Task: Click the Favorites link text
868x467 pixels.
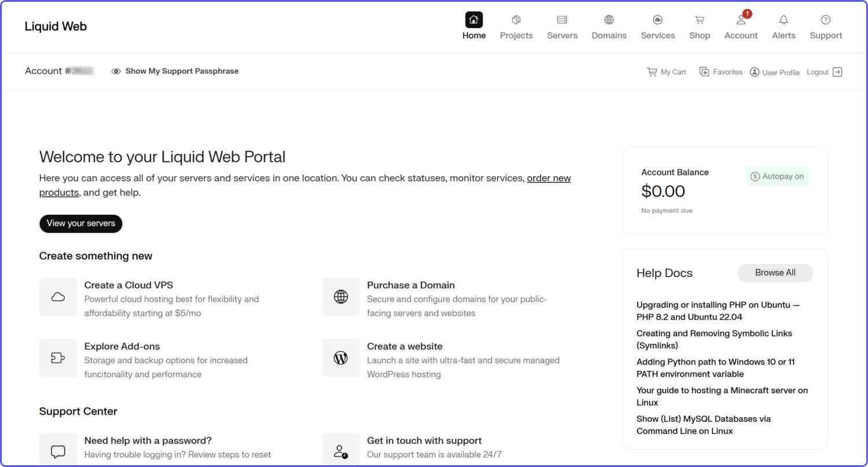Action: [727, 72]
